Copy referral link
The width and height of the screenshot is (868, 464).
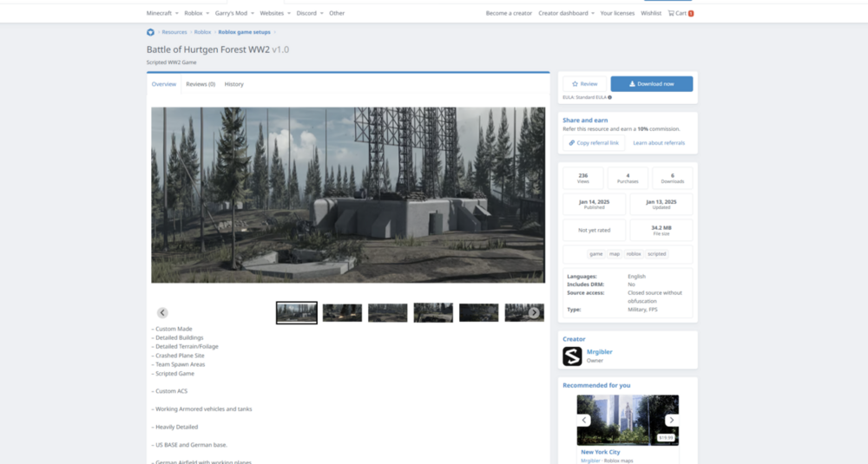[594, 143]
